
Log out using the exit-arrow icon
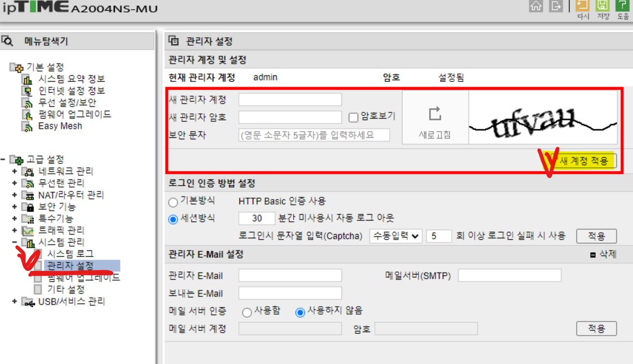556,6
